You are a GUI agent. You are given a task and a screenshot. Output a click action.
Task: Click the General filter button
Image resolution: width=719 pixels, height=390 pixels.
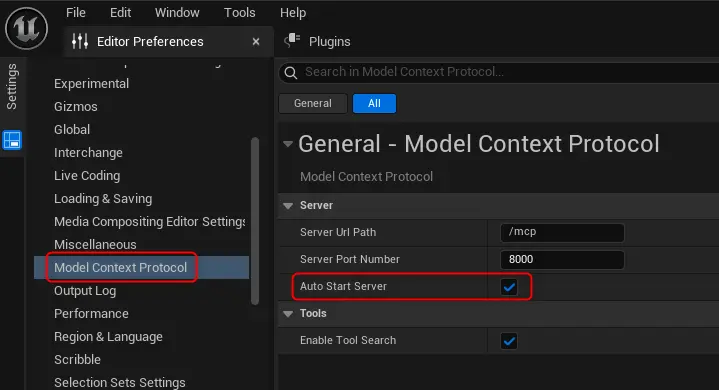[x=313, y=103]
